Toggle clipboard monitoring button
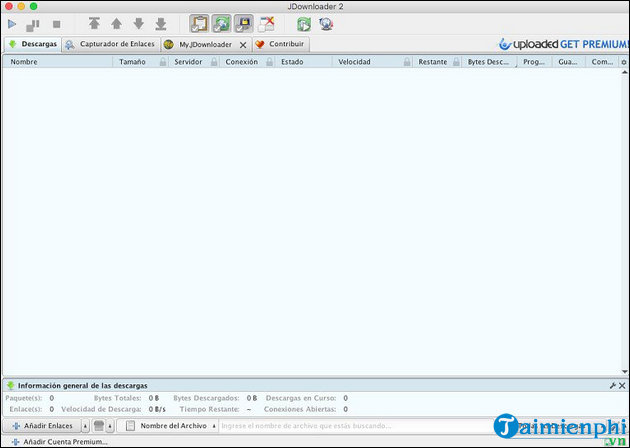The width and height of the screenshot is (630, 448). pos(199,24)
